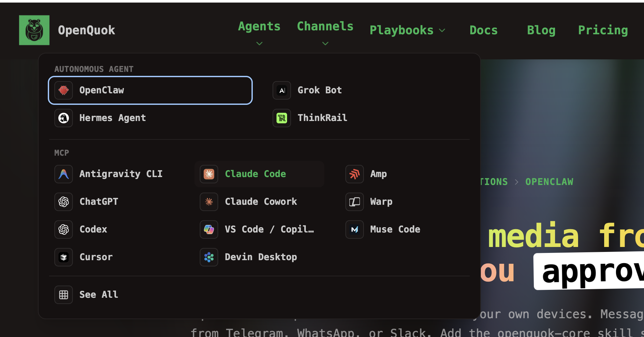
Task: Choose the Muse Code label
Action: click(x=395, y=230)
